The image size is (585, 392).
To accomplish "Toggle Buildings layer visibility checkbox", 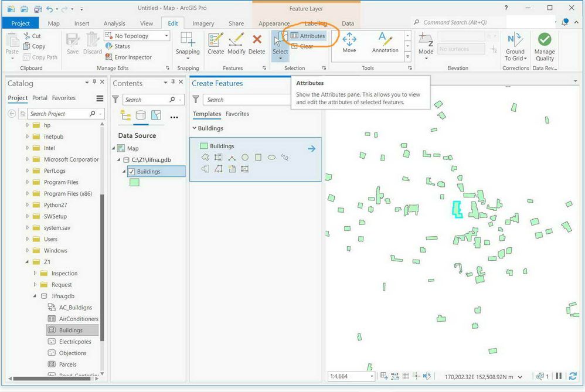I will click(131, 172).
